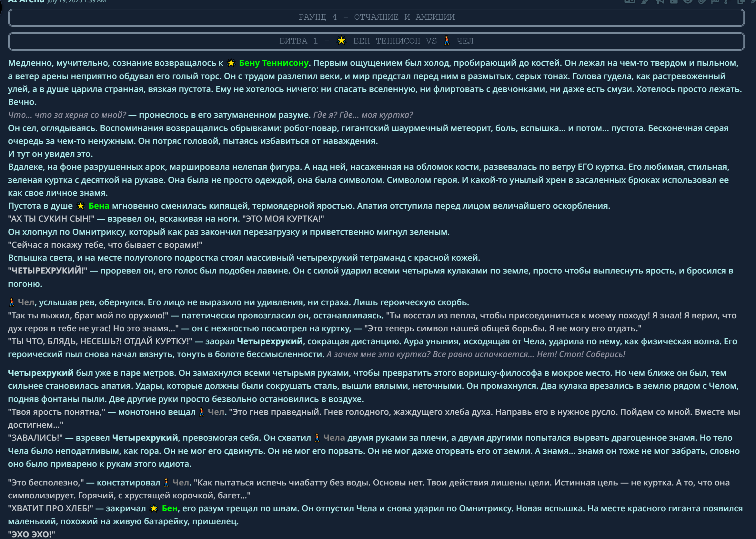Image resolution: width=756 pixels, height=539 pixels.
Task: Click the quote 'ХВАТИТ ПРО ХЛЕБ!'
Action: [50, 509]
